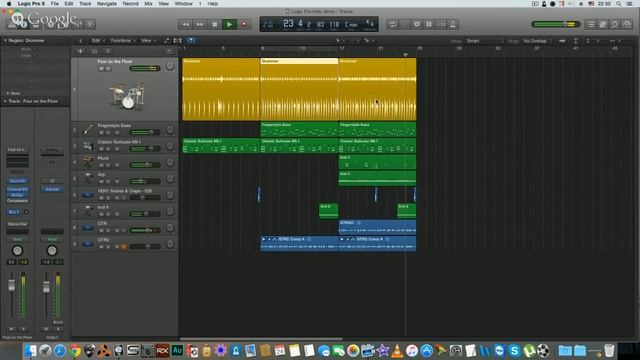This screenshot has height=360, width=640.
Task: Toggle Catch Playhead button in tracks menu bar
Action: pyautogui.click(x=191, y=40)
